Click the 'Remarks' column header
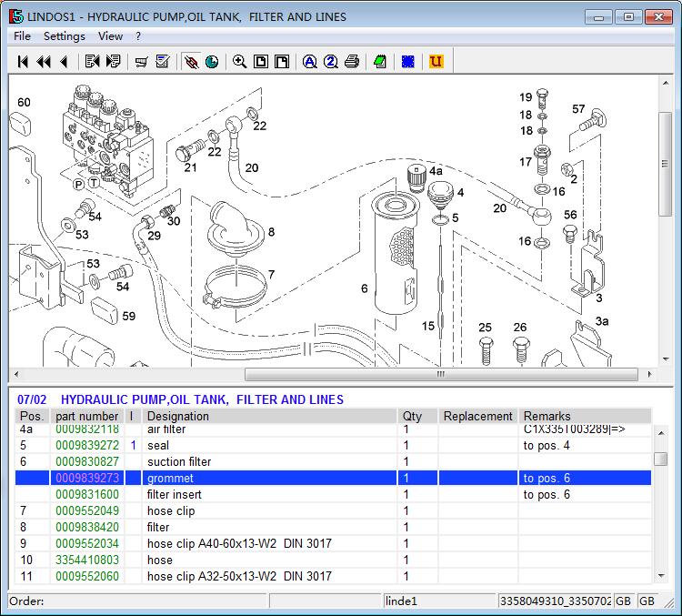The height and width of the screenshot is (616, 682). [585, 416]
